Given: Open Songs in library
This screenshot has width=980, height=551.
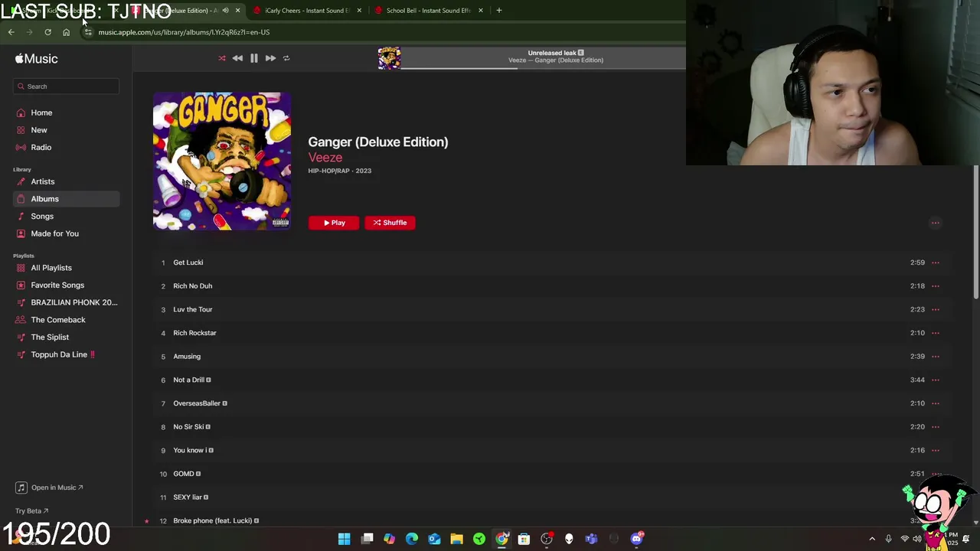Looking at the screenshot, I should [42, 216].
